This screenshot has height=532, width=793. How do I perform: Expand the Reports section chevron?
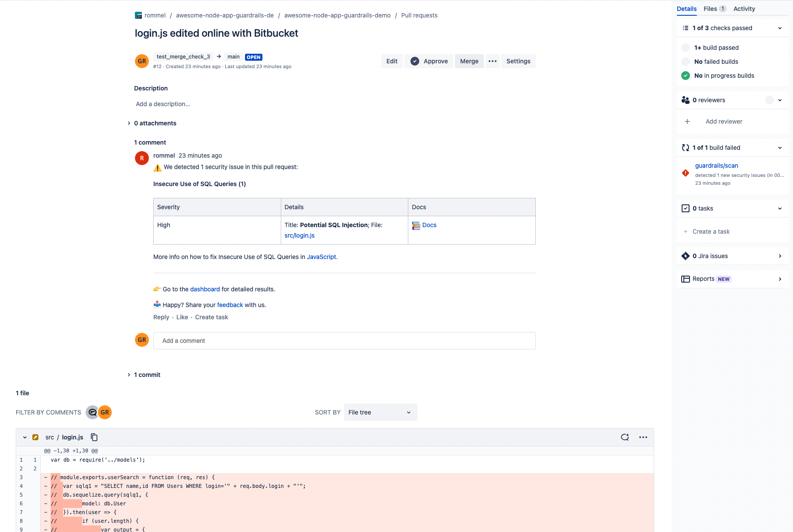pos(780,279)
